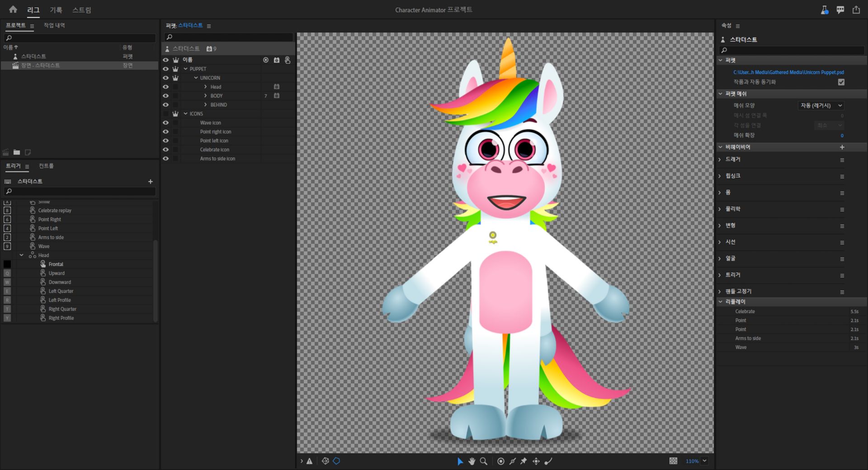Expand the Head layer group

pyautogui.click(x=205, y=87)
